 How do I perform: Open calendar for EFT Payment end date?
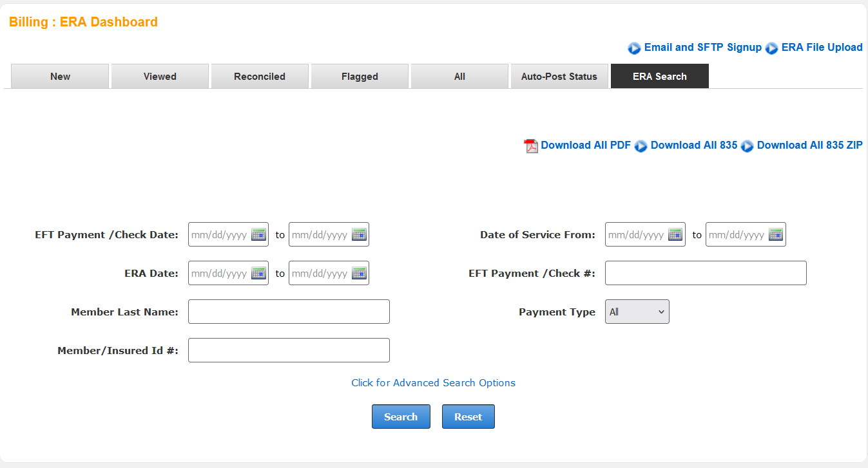tap(359, 235)
